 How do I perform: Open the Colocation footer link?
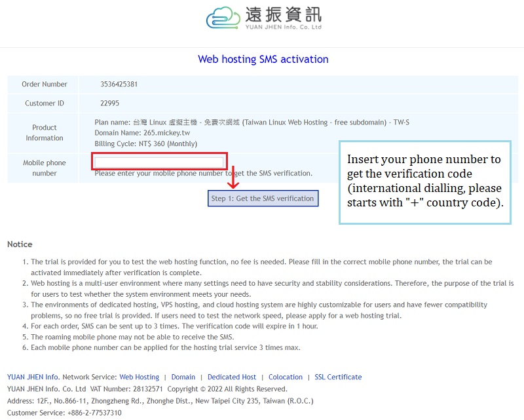tap(286, 377)
